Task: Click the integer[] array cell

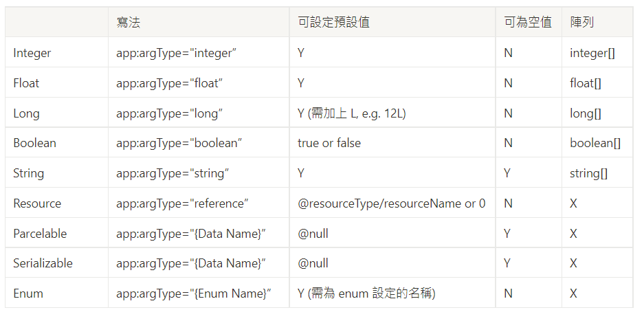Action: coord(592,53)
